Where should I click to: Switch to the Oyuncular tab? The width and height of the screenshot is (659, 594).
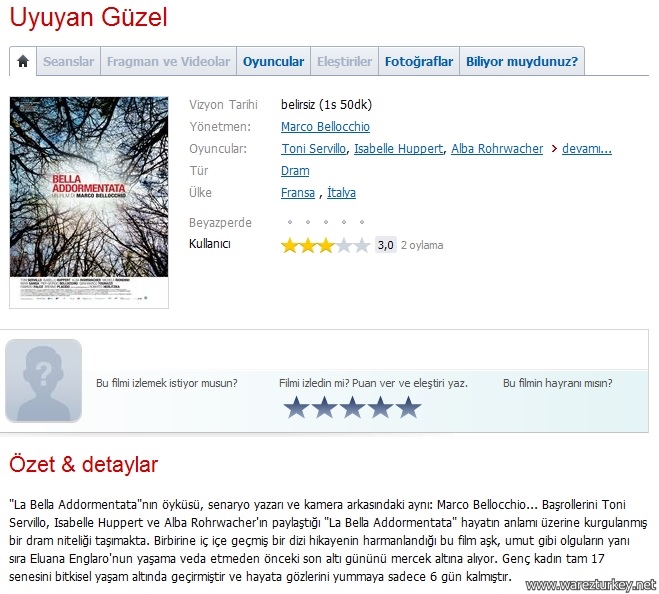(x=274, y=61)
